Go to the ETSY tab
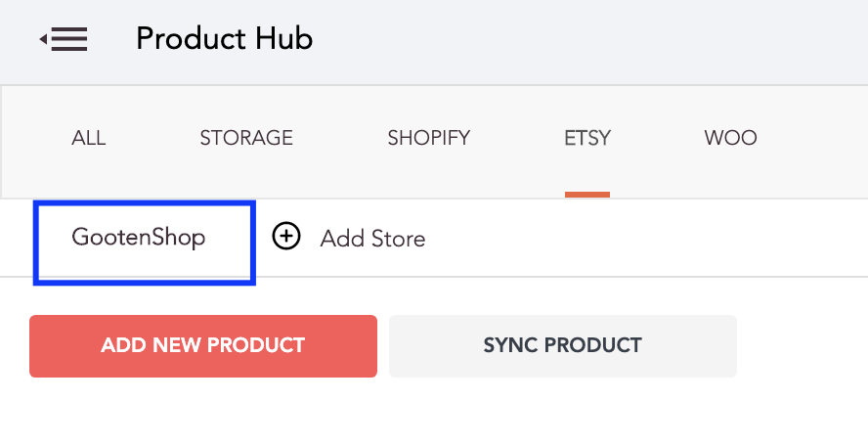The image size is (868, 446). click(x=587, y=138)
